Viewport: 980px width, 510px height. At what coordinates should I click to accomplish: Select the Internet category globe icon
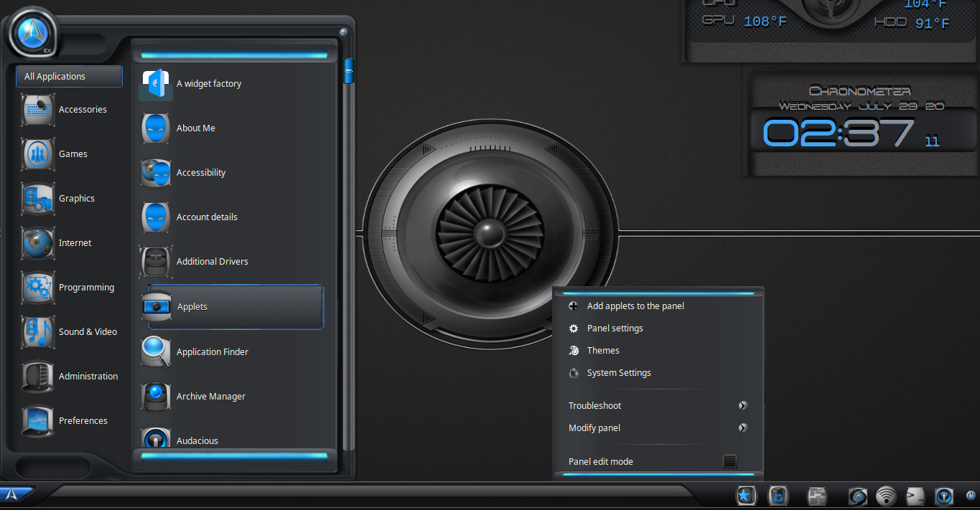pos(38,243)
